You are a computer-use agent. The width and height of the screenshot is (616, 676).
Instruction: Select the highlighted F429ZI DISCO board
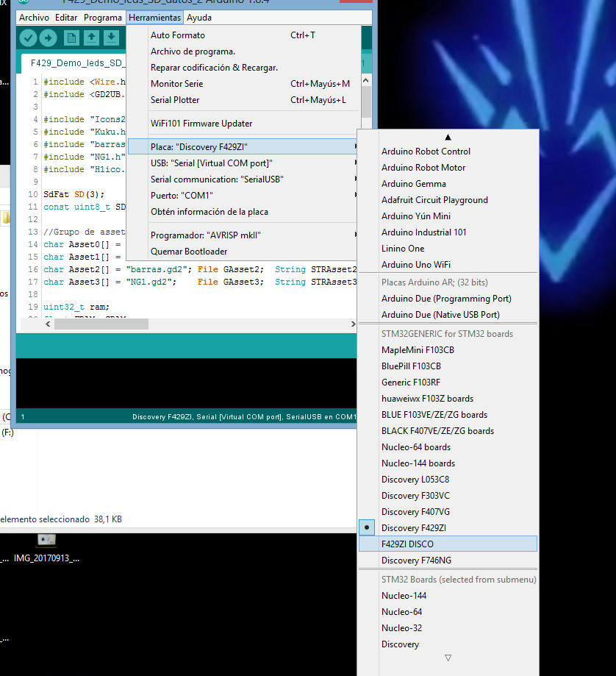(448, 544)
